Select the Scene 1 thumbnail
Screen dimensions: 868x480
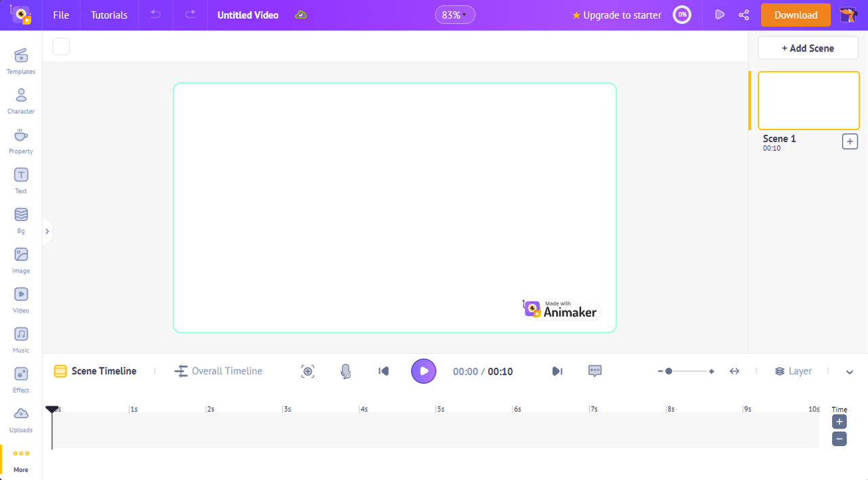[x=808, y=100]
